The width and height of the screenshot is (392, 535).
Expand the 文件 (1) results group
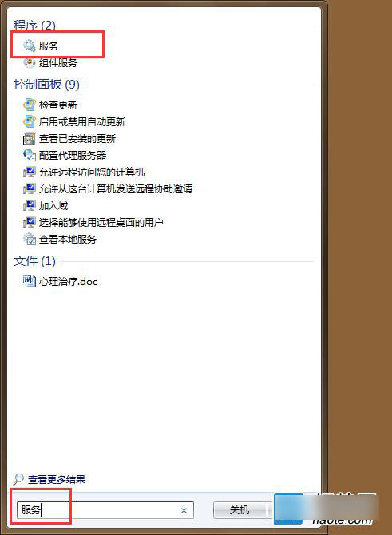click(34, 261)
